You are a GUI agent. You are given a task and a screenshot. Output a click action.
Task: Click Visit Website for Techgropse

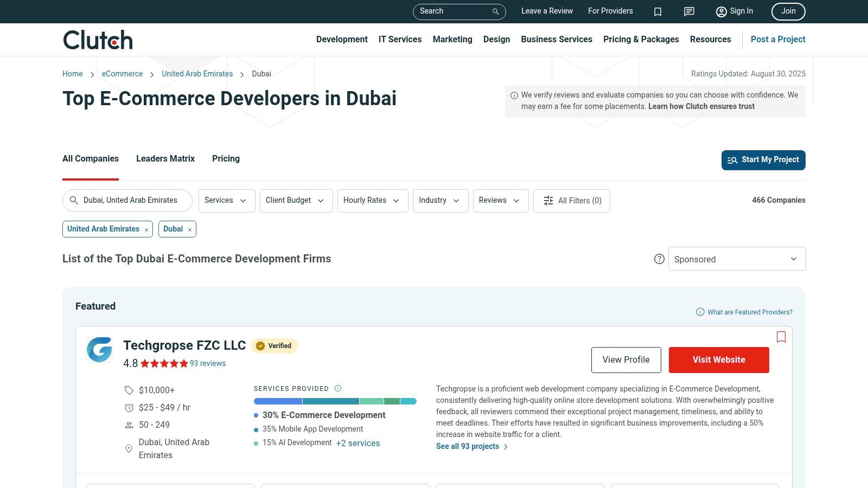tap(719, 359)
